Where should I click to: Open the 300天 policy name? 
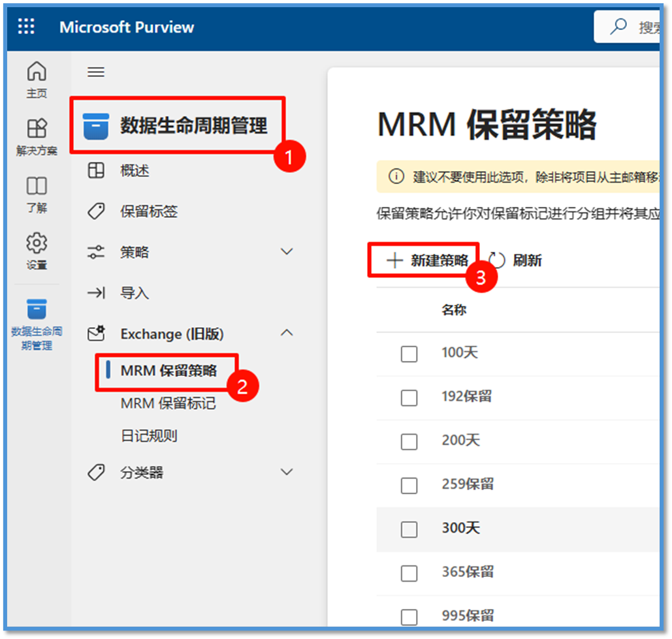coord(460,529)
